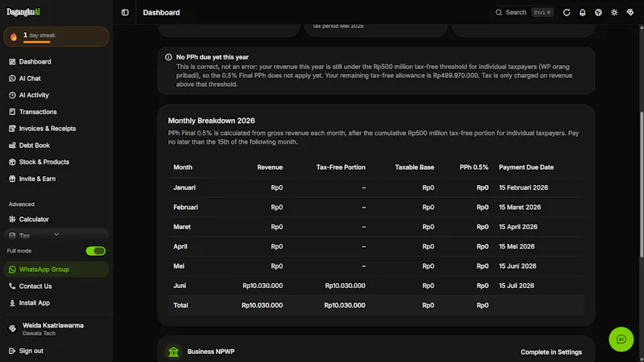Click the Taxable Base column header
Image resolution: width=644 pixels, height=362 pixels.
pyautogui.click(x=415, y=167)
